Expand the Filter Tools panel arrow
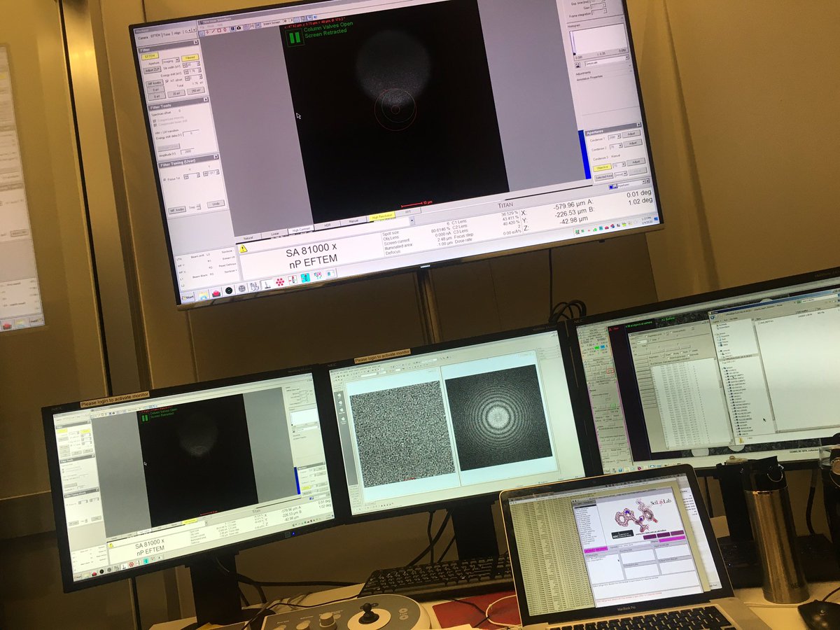This screenshot has height=630, width=840. coord(206,99)
